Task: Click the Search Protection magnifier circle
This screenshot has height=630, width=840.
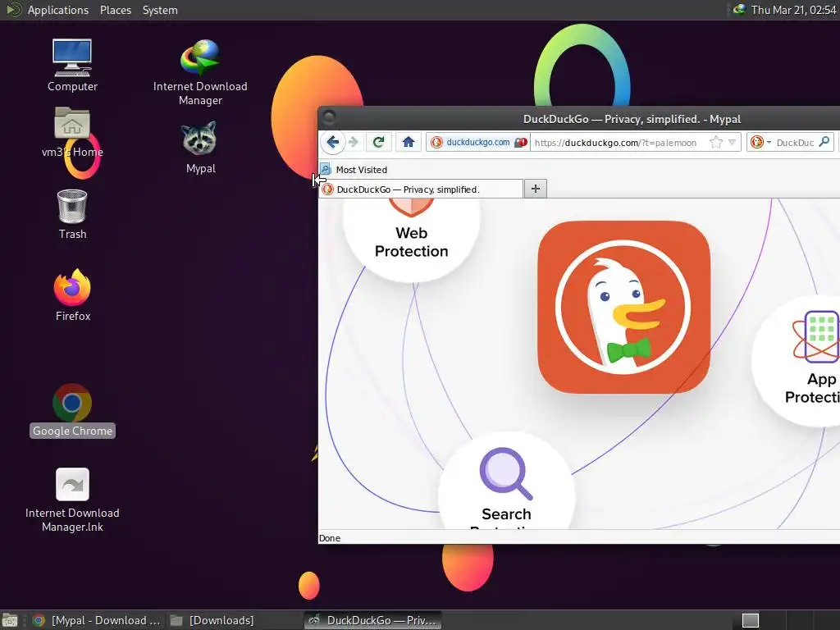Action: click(x=506, y=482)
